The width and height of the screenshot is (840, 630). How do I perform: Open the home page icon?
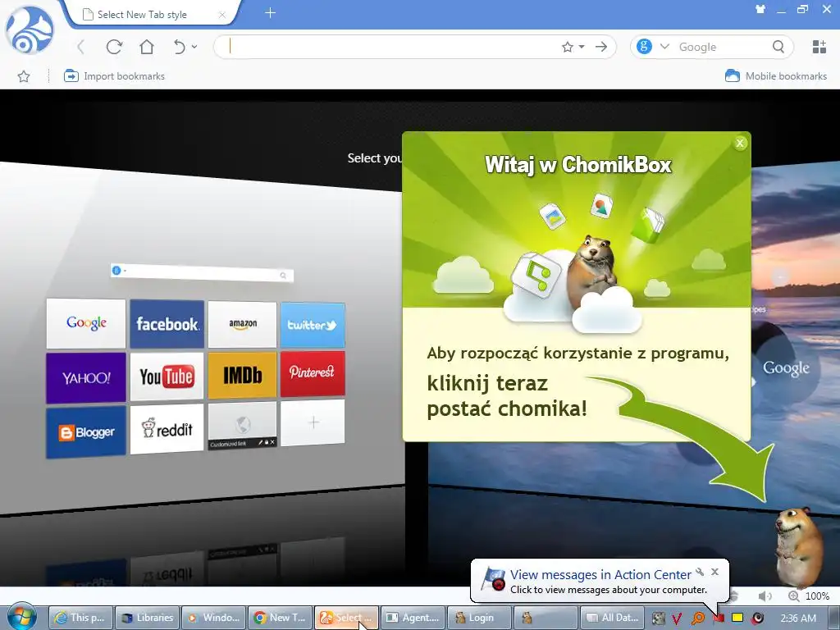147,47
